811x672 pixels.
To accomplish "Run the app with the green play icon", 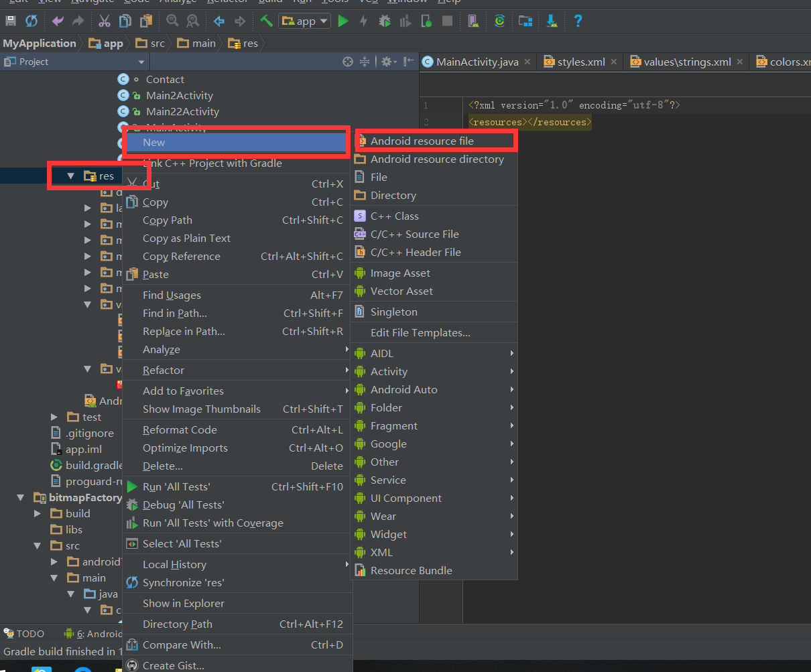I will (343, 21).
